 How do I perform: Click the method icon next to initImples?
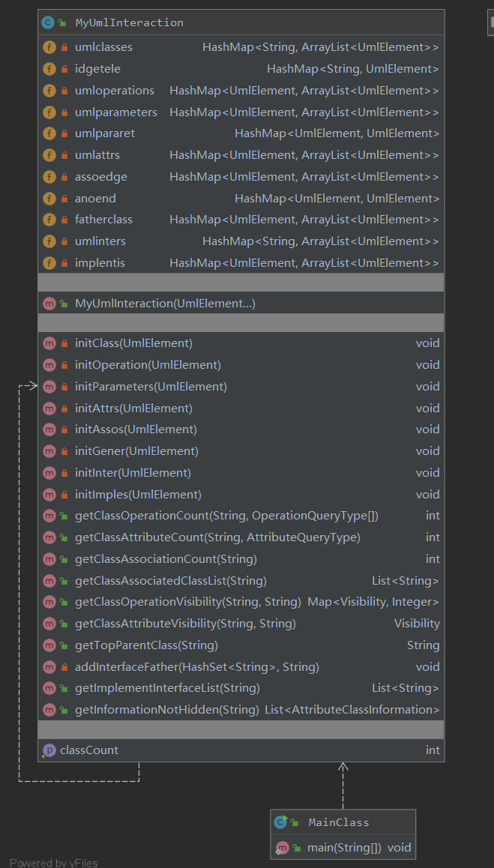(x=49, y=494)
